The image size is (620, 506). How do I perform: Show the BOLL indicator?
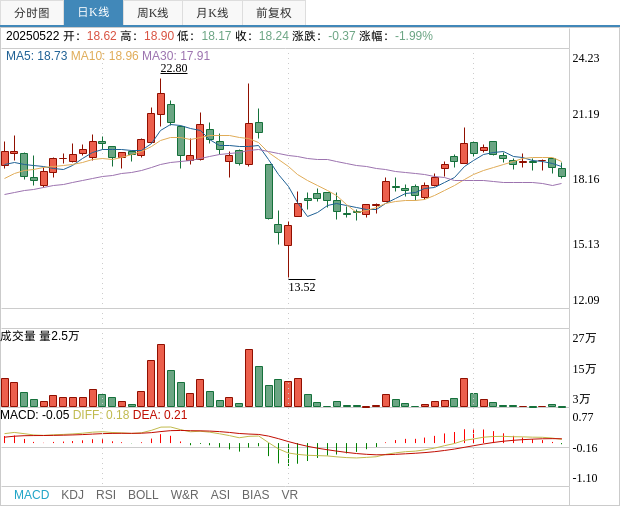[143, 495]
